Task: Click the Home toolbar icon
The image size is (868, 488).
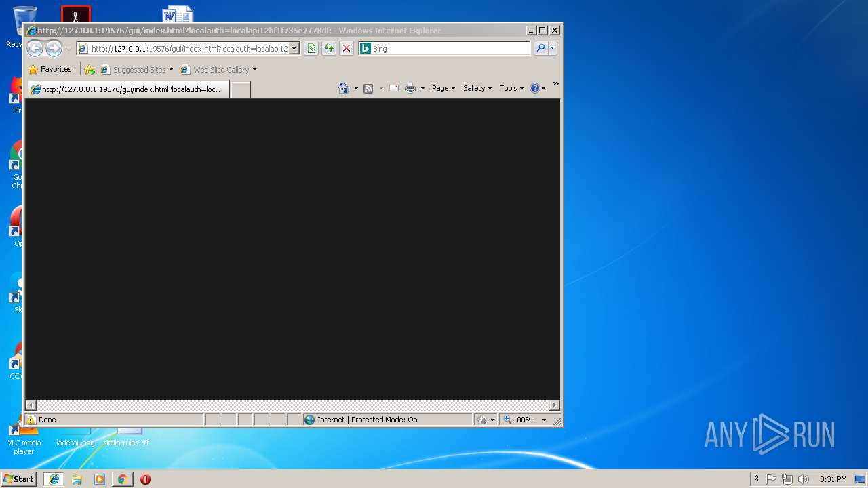Action: pyautogui.click(x=344, y=88)
